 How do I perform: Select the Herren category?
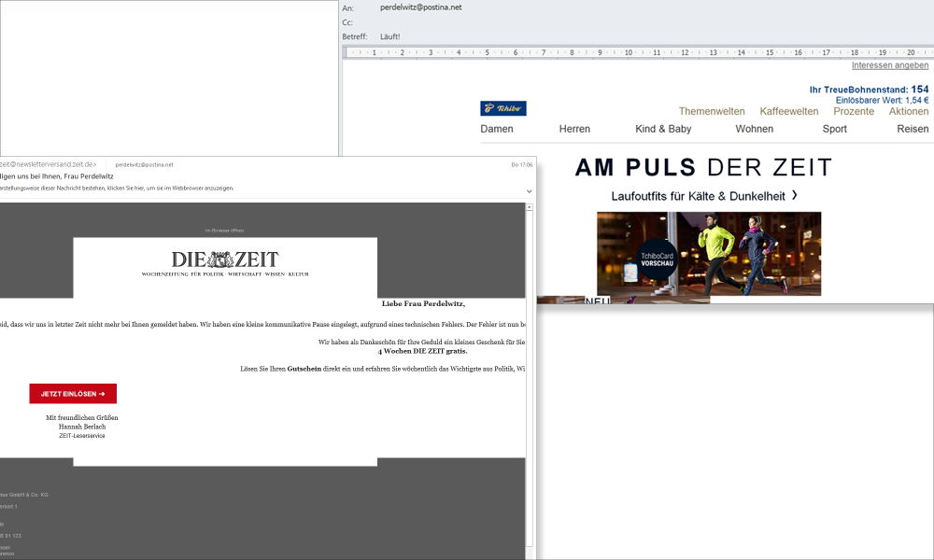[574, 129]
